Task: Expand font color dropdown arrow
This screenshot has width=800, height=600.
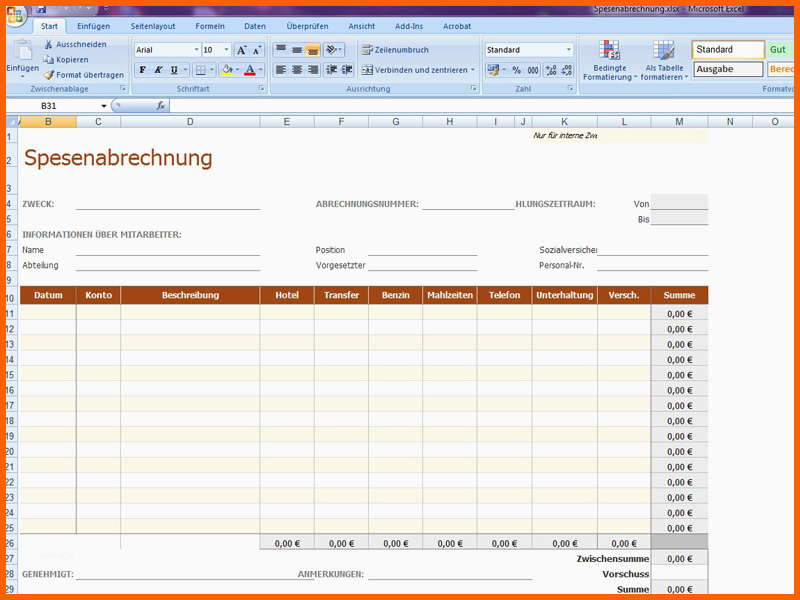Action: tap(261, 70)
